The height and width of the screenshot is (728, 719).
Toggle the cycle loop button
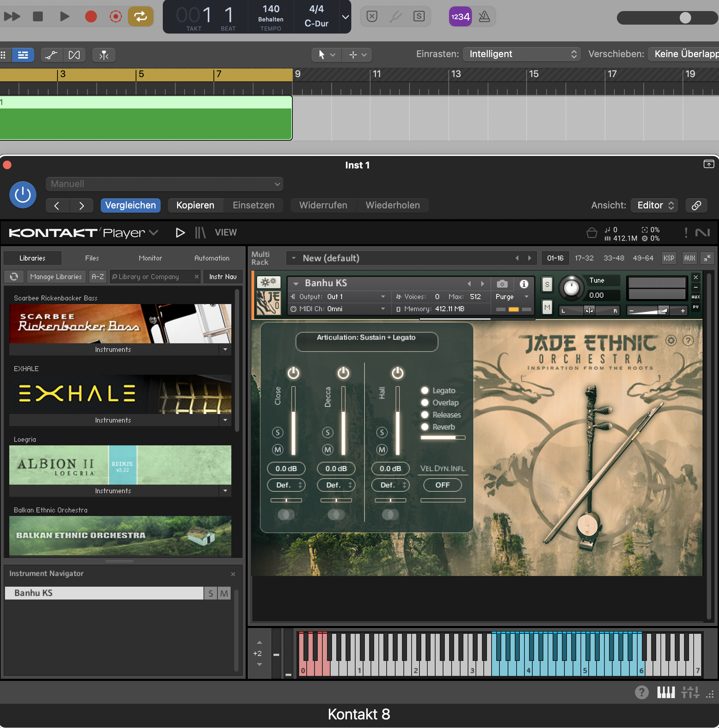(140, 16)
